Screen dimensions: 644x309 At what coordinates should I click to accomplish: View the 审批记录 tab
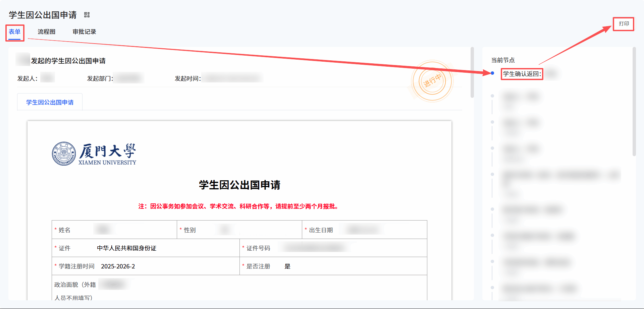tap(85, 32)
